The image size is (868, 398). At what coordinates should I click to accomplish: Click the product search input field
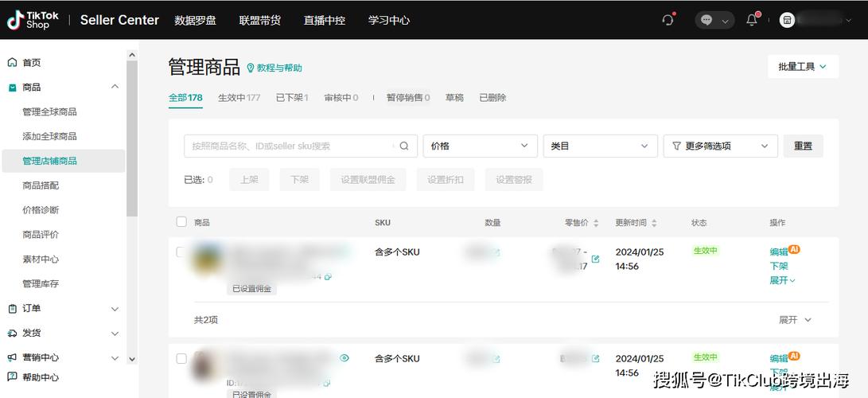coord(290,146)
